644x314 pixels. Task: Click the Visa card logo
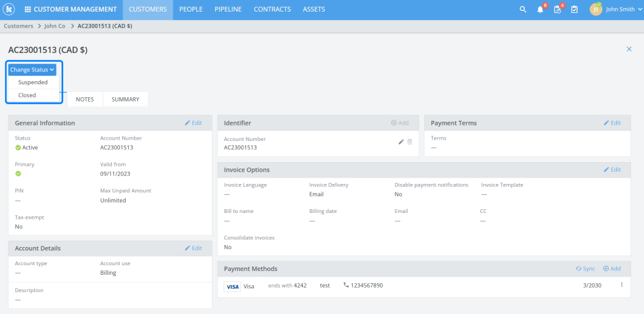pyautogui.click(x=232, y=286)
